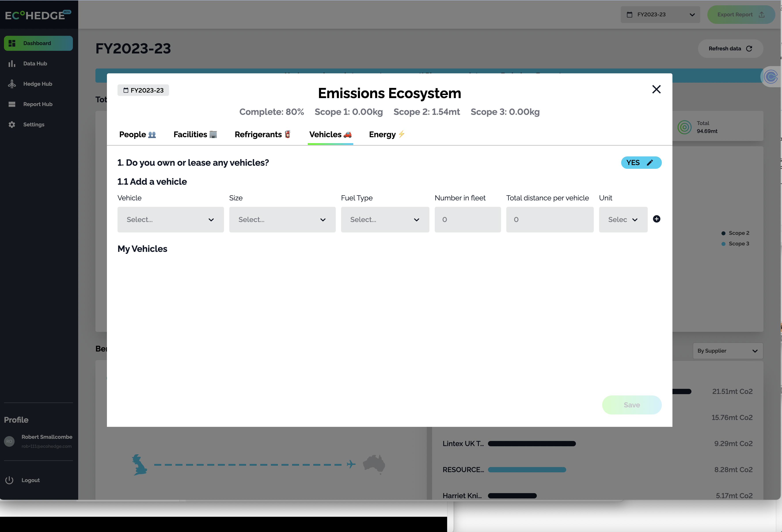Click the Refresh data button
This screenshot has height=532, width=782.
[x=731, y=48]
